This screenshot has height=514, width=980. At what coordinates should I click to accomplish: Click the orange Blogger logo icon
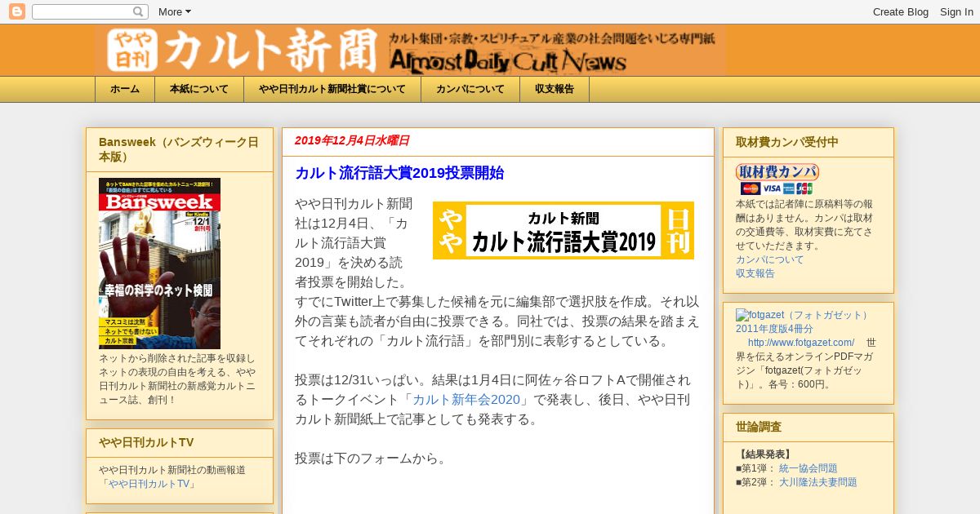pyautogui.click(x=16, y=11)
